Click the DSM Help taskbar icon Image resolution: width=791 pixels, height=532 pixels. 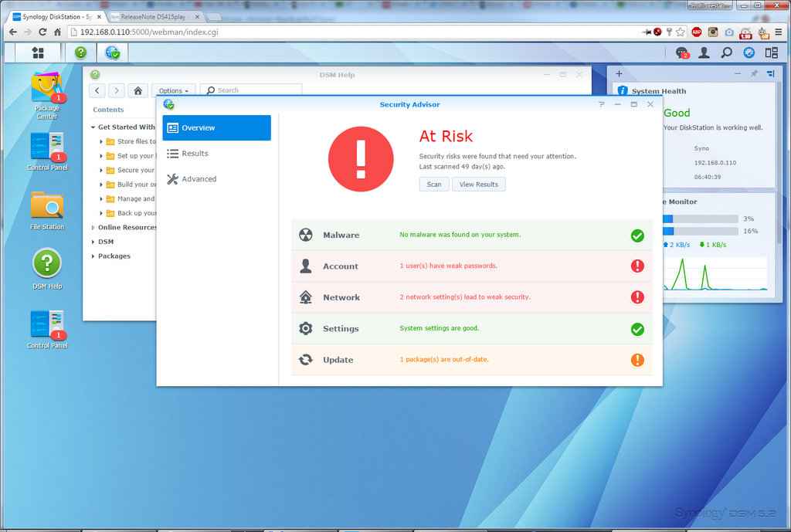pos(80,53)
